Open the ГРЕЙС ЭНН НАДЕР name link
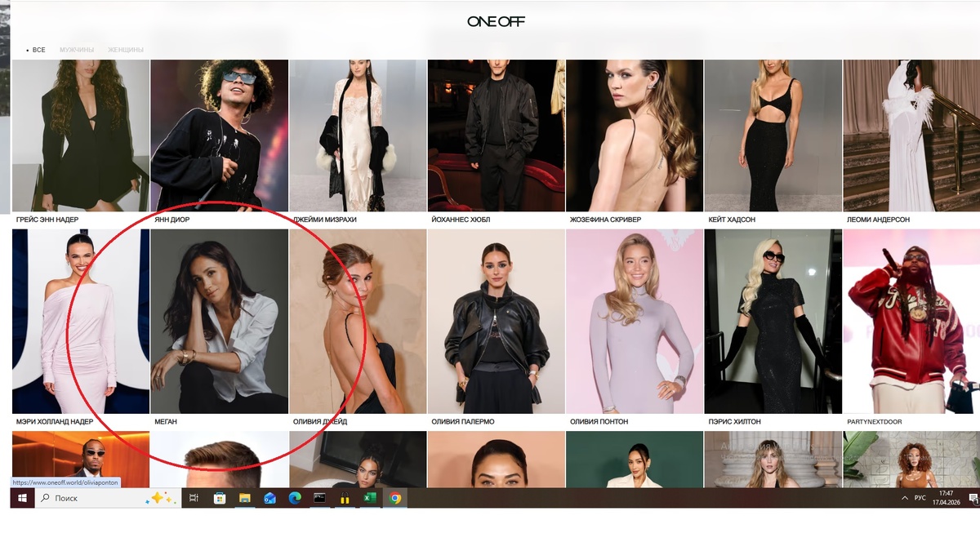Image resolution: width=980 pixels, height=551 pixels. click(x=47, y=220)
